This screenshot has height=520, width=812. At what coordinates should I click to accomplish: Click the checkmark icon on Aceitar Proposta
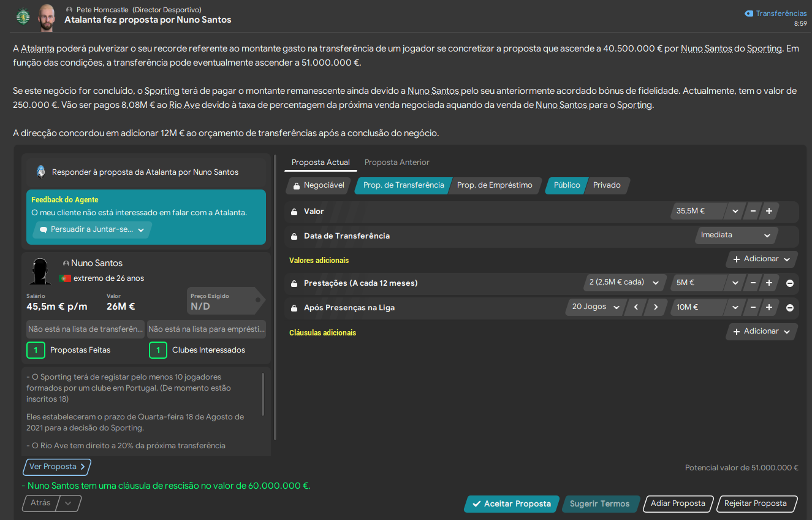(476, 504)
